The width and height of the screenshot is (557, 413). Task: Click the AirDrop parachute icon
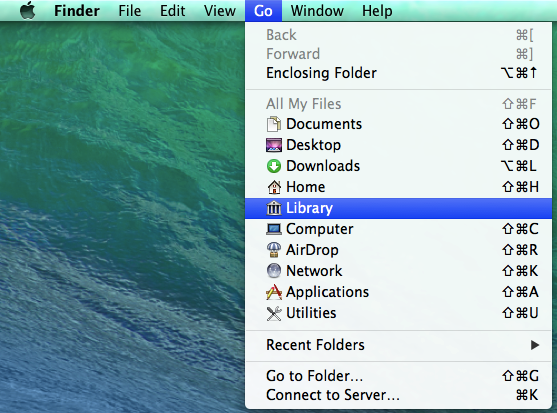(274, 250)
